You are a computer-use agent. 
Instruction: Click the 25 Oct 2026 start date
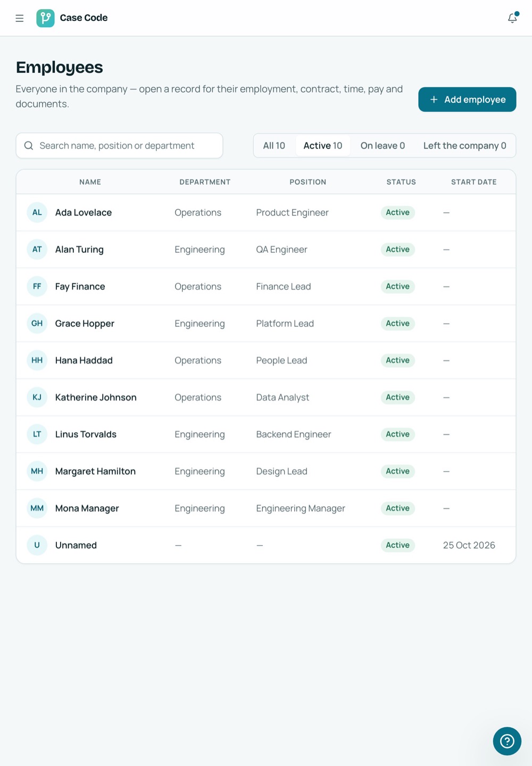469,545
